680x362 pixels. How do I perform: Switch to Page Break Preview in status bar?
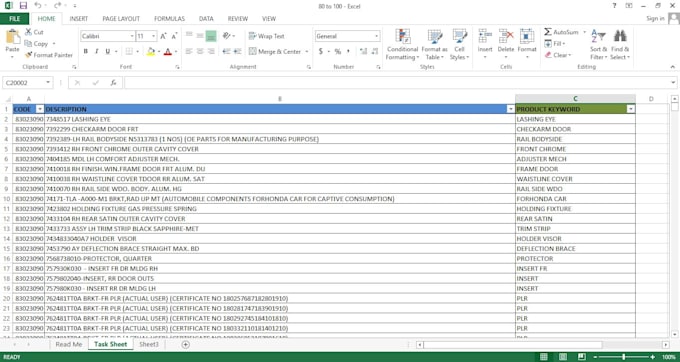(x=582, y=357)
